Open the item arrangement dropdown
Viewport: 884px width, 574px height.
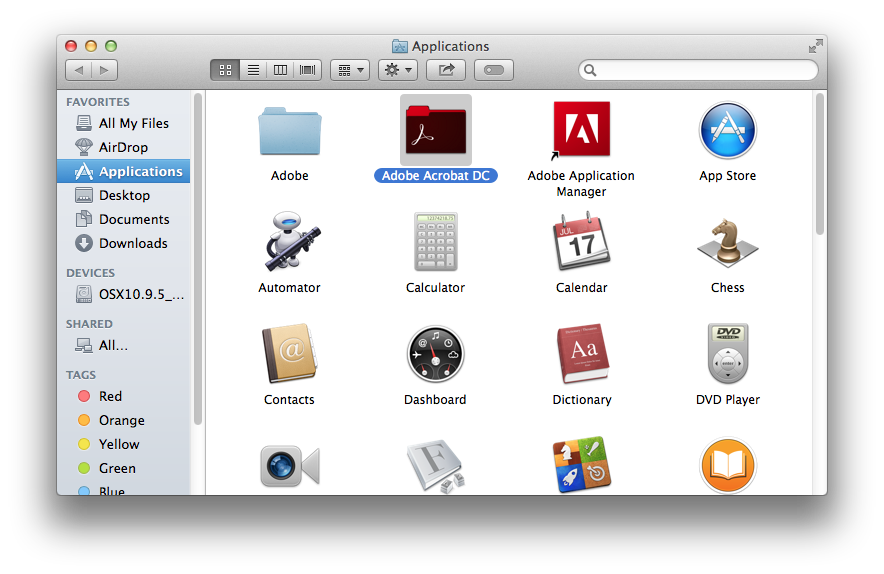(x=350, y=70)
